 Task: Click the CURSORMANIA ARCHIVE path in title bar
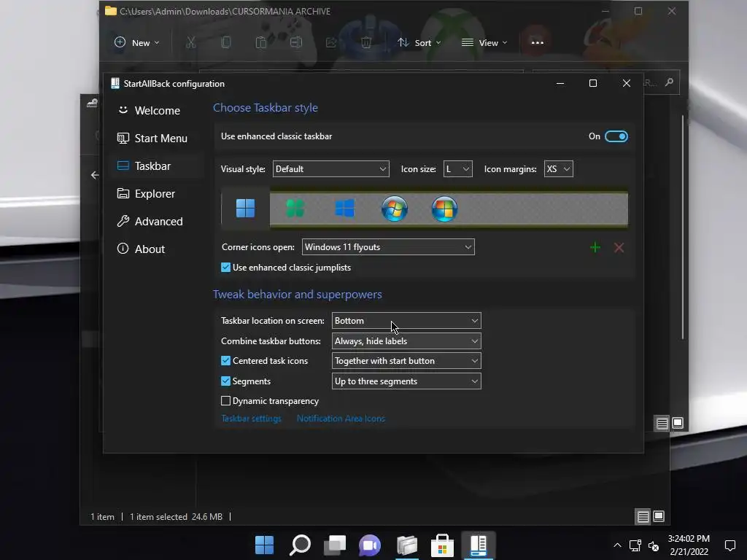(x=225, y=11)
